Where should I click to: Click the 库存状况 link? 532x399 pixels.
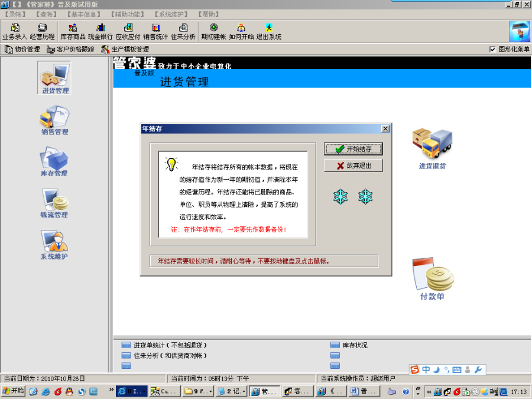point(355,345)
